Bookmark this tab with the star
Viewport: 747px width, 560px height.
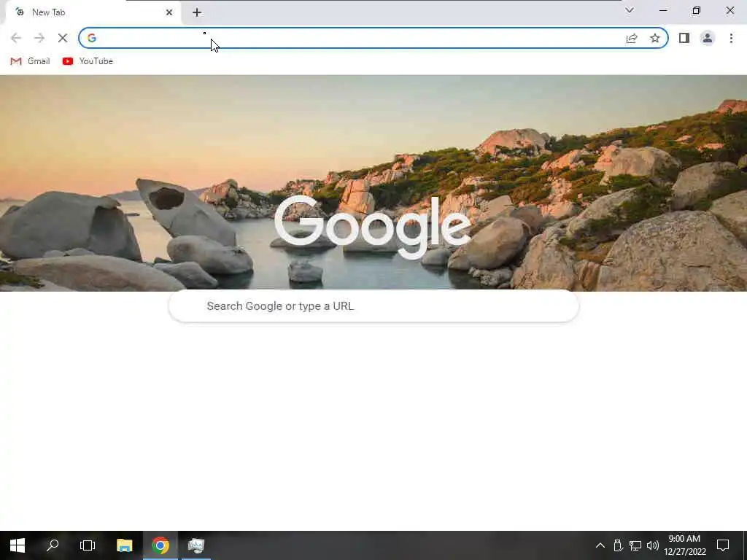[x=655, y=38]
